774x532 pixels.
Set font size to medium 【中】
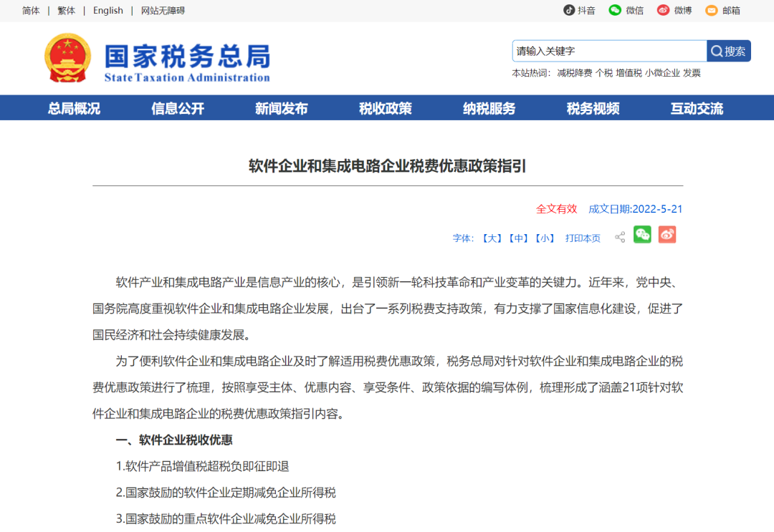tap(518, 238)
